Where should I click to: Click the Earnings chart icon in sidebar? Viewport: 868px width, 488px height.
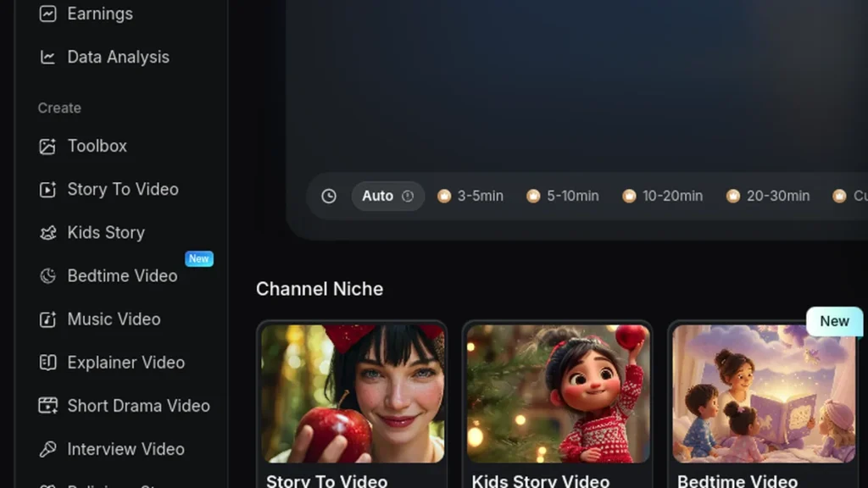pyautogui.click(x=47, y=14)
